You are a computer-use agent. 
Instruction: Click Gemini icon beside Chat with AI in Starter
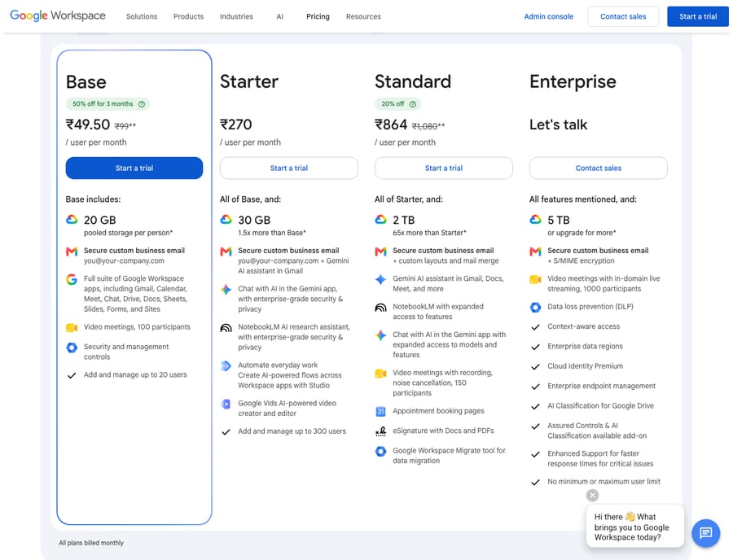pos(226,290)
